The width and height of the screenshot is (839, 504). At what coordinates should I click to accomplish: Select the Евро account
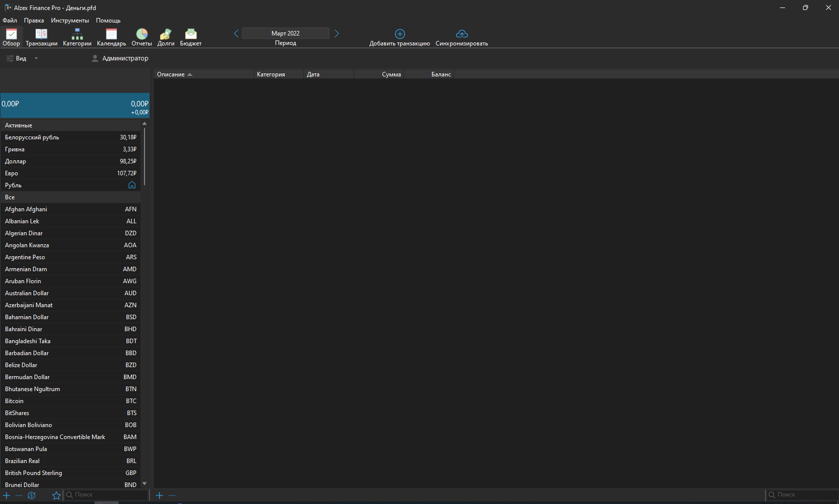click(x=70, y=173)
